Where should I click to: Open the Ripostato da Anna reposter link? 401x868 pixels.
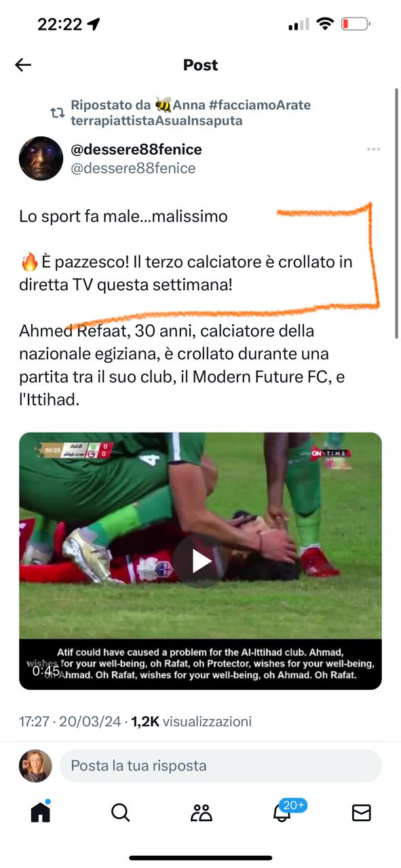point(191,113)
